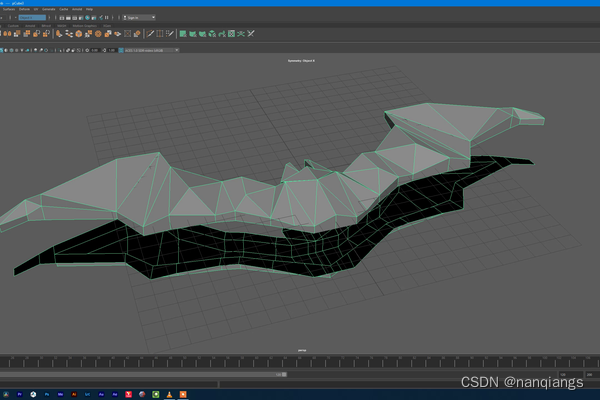
Task: Open Photoshop from the taskbar
Action: pos(47,394)
